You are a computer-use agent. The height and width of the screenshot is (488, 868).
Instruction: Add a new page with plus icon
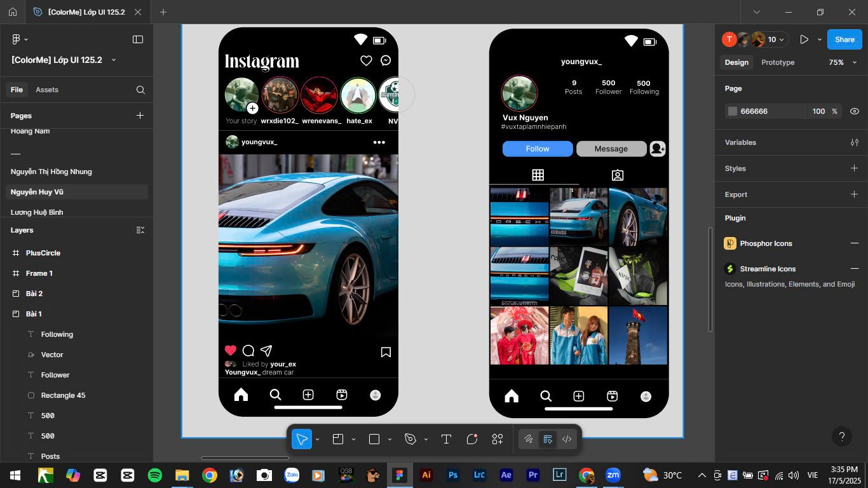(x=140, y=116)
